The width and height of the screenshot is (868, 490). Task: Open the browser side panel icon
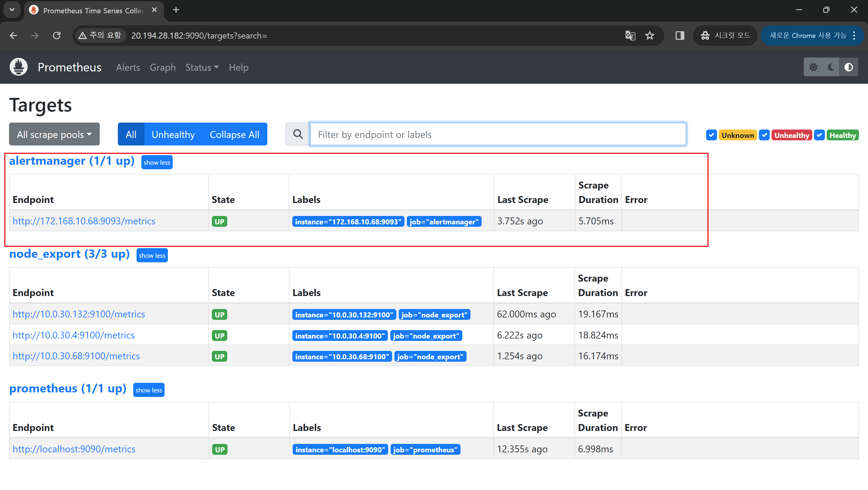(680, 35)
